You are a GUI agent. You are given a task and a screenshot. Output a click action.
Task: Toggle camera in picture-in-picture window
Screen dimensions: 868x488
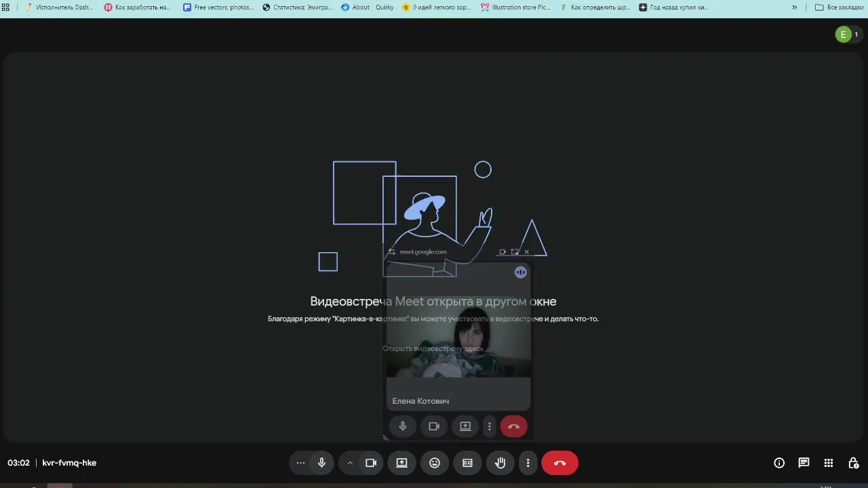click(x=434, y=426)
